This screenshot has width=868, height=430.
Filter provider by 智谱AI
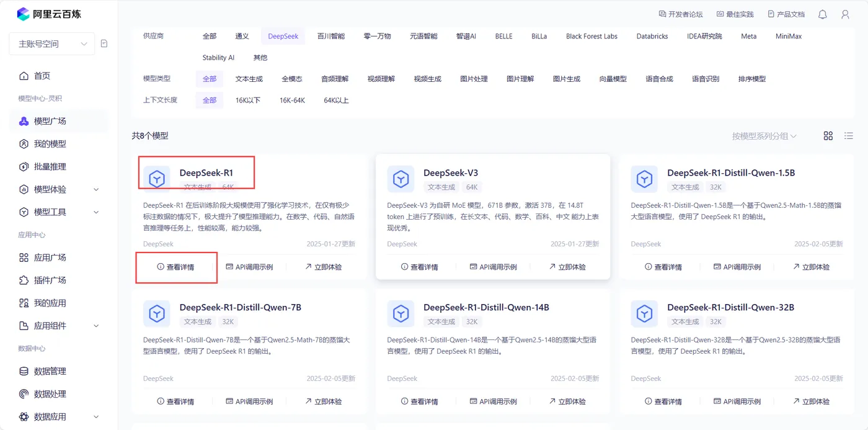tap(466, 37)
